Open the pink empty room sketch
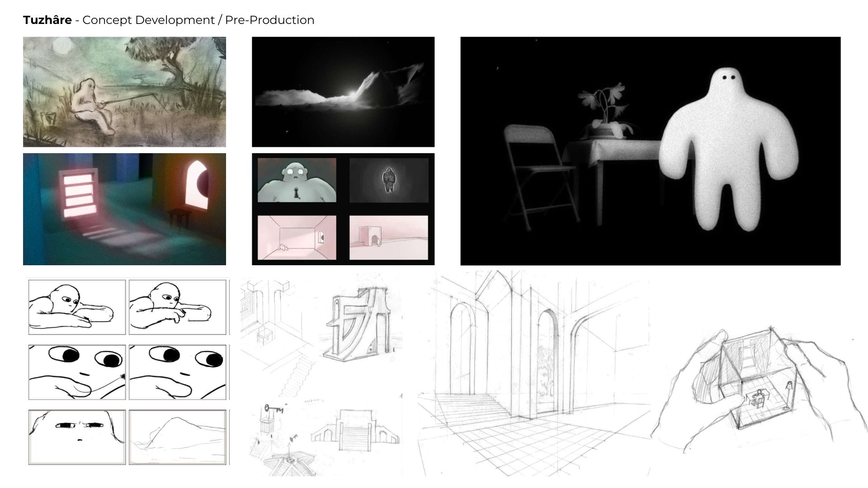This screenshot has height=488, width=868. 297,237
